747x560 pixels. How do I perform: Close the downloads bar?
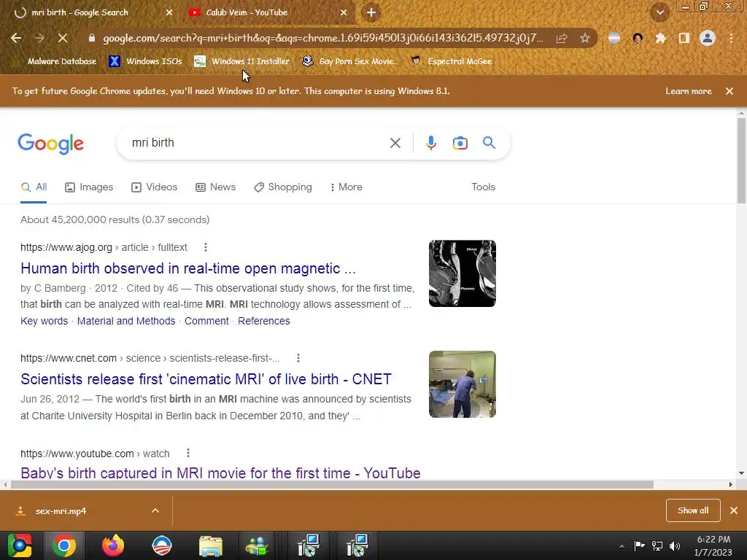tap(734, 510)
